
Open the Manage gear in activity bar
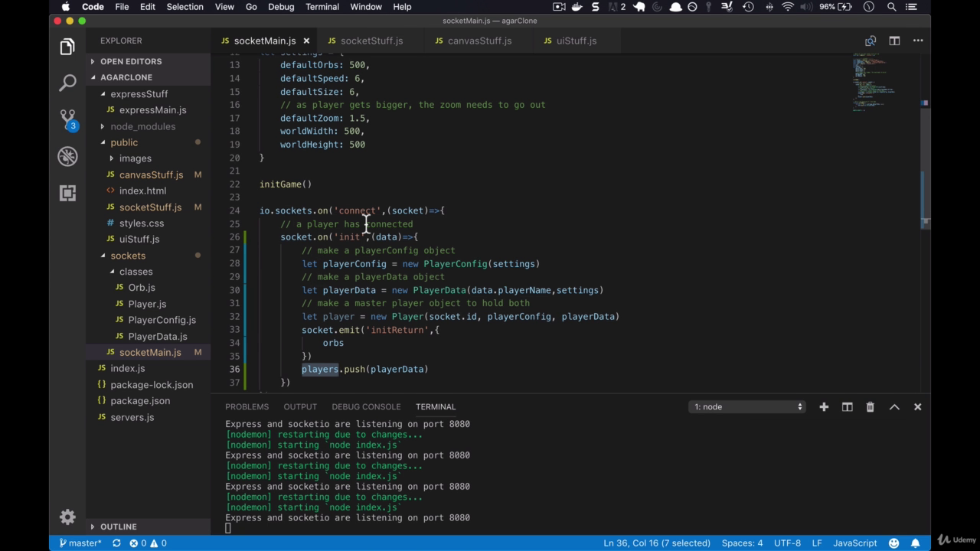tap(67, 517)
